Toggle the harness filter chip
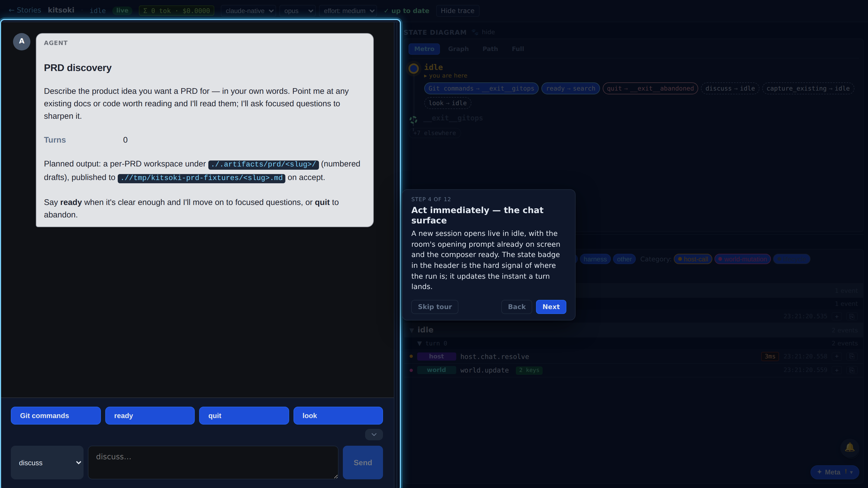Screen dimensions: 868x488 click(595, 259)
